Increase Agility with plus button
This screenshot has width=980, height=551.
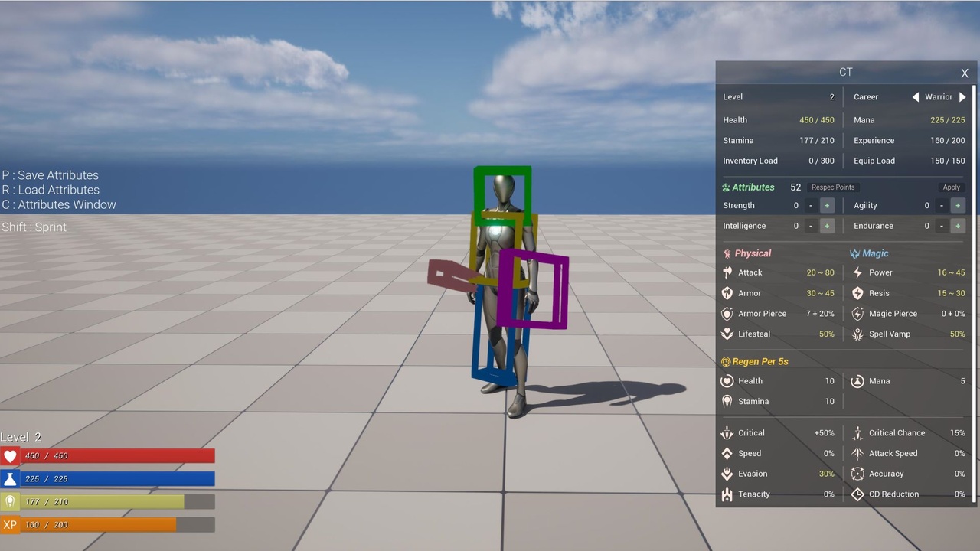(x=957, y=206)
